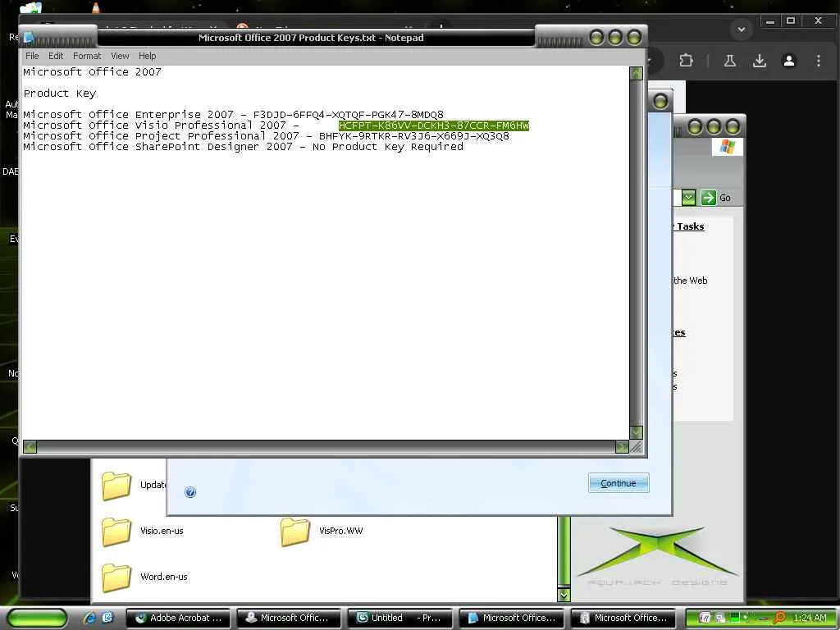Viewport: 840px width, 630px height.
Task: Switch to Untitled - Pr... taskbar button
Action: point(399,618)
